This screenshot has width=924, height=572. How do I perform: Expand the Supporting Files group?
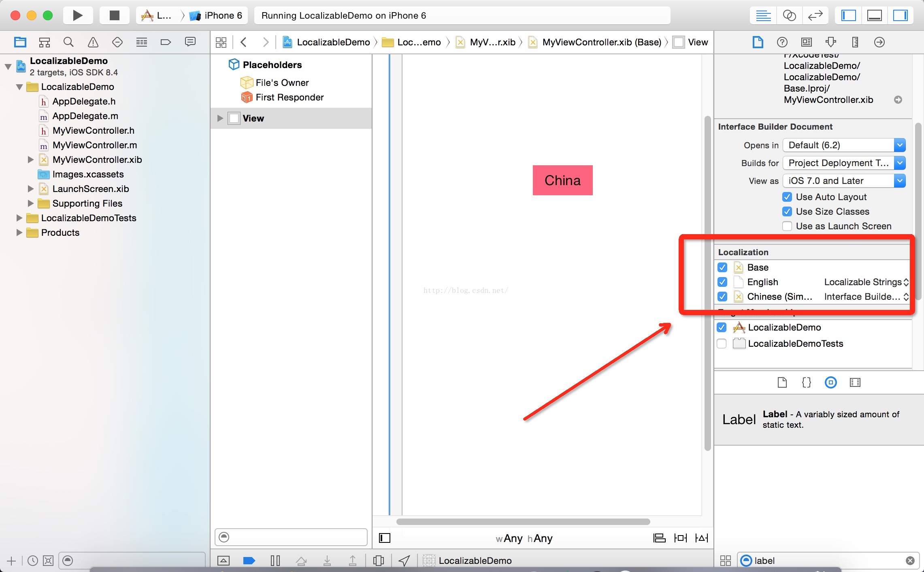click(x=30, y=203)
